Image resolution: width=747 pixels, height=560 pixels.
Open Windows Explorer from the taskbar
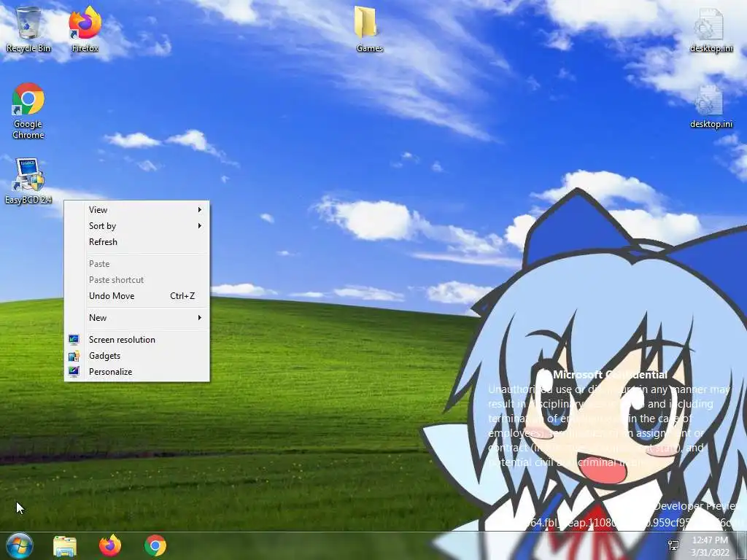[x=65, y=546]
